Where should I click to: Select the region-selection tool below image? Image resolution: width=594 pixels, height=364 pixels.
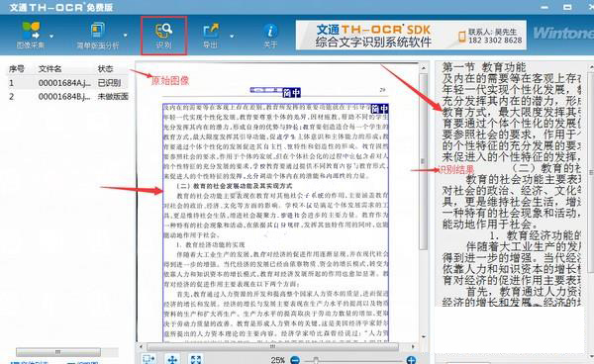point(148,359)
